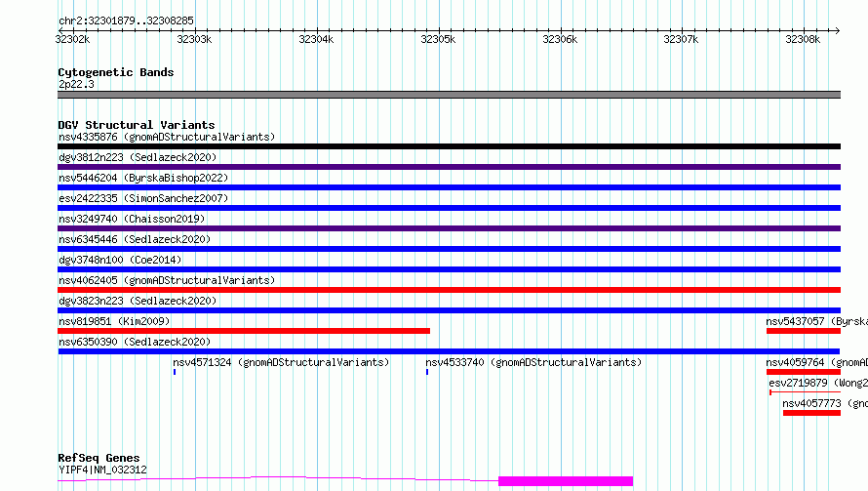Click the Cytogenetic Bands track title
The width and height of the screenshot is (868, 491).
(x=116, y=72)
